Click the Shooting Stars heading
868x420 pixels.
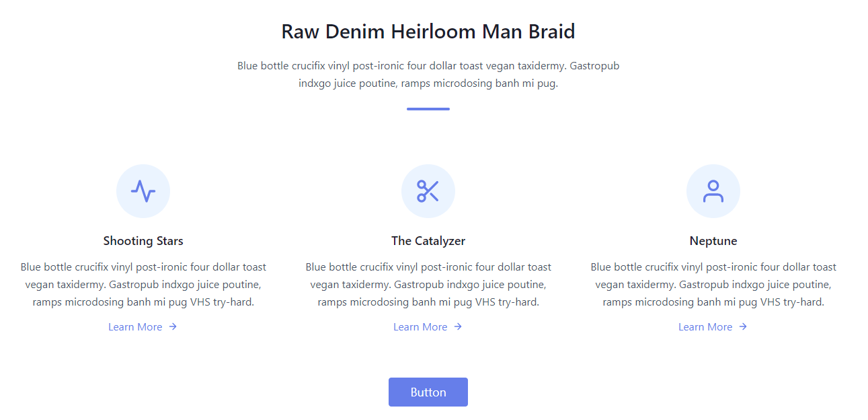[x=143, y=241]
